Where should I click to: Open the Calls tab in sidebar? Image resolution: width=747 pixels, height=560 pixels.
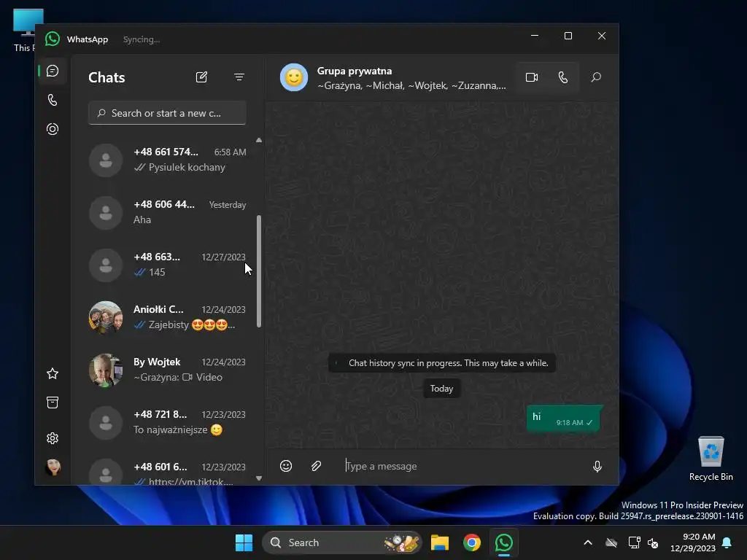point(53,100)
